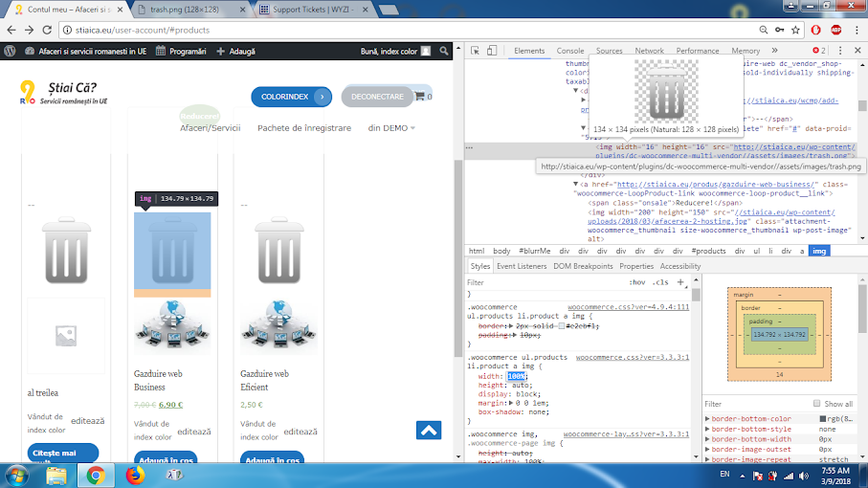Expand the struck-out border shorthand property
This screenshot has width=868, height=488.
(x=511, y=326)
